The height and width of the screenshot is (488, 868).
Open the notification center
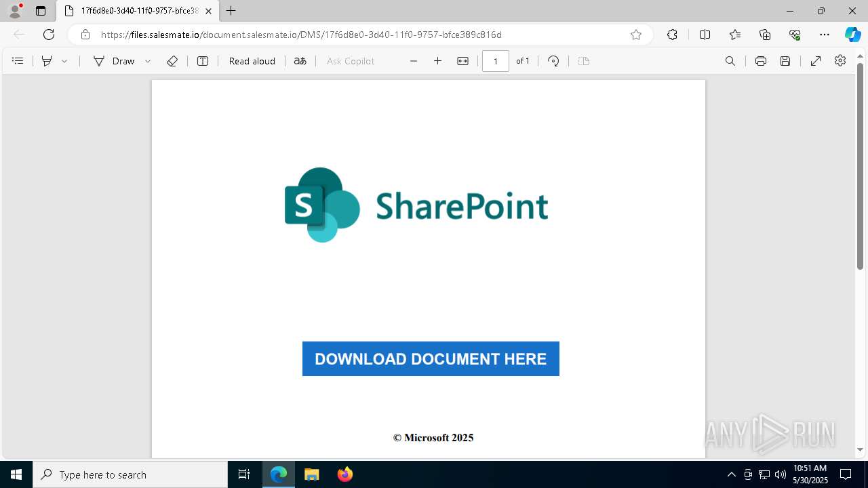pyautogui.click(x=846, y=474)
